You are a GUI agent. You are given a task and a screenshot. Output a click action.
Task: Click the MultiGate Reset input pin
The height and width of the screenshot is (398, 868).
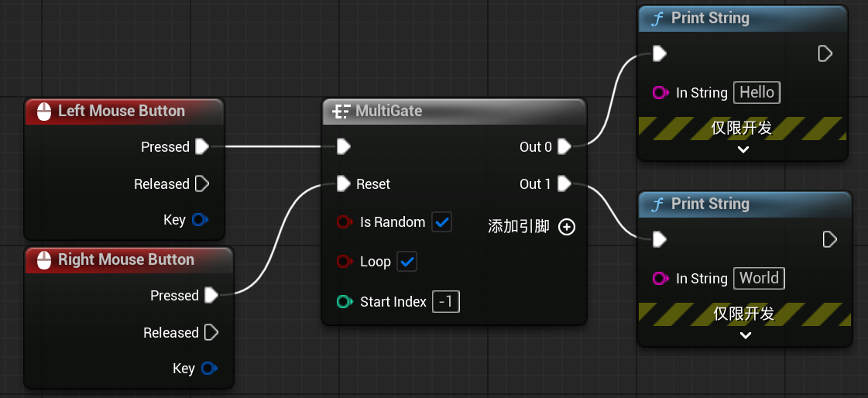coord(345,184)
